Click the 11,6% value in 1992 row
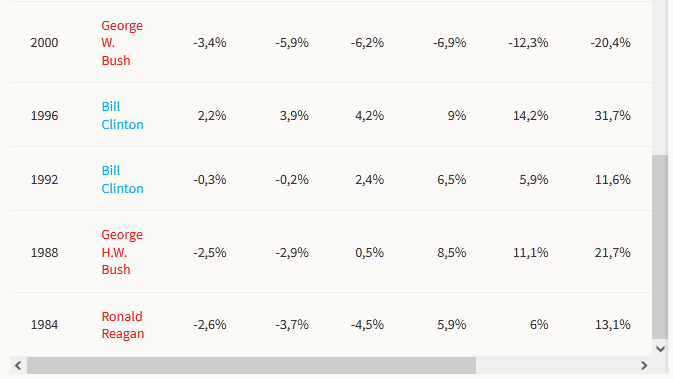Screen dimensions: 673x379 tap(612, 179)
